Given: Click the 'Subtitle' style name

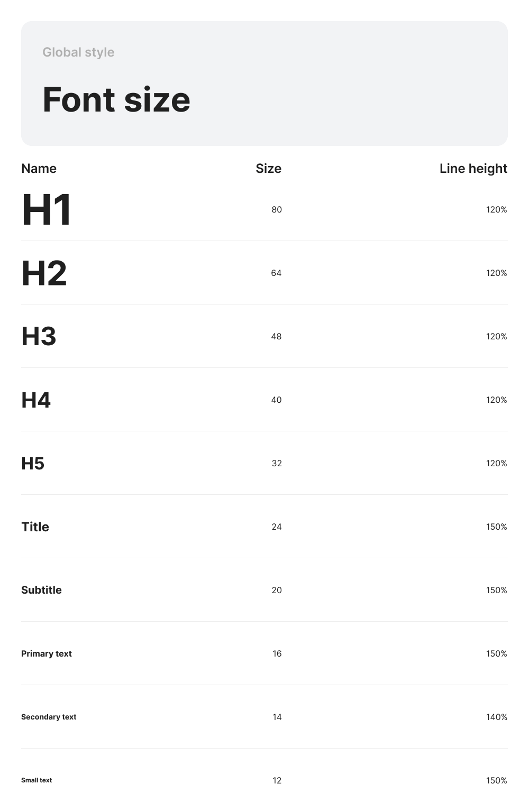Looking at the screenshot, I should coord(41,590).
